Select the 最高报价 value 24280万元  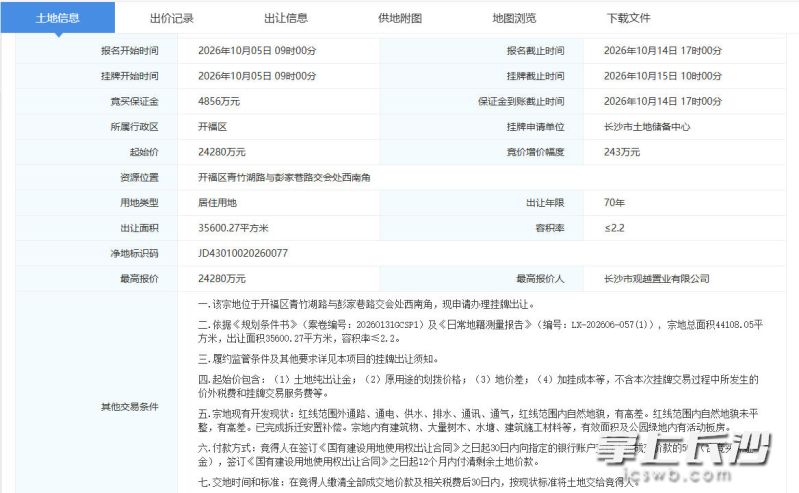coord(222,279)
